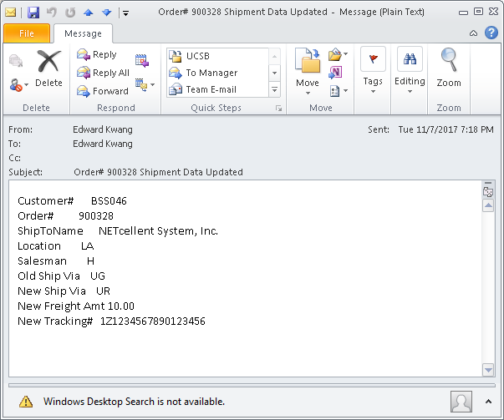This screenshot has width=504, height=420.
Task: Open the More respond actions dropdown
Action: tap(145, 85)
